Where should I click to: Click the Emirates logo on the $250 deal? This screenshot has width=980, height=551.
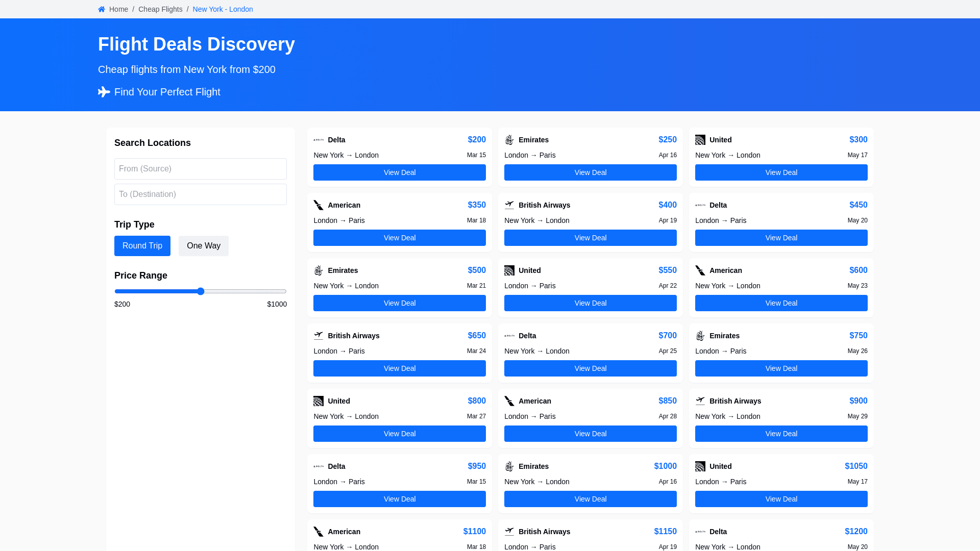509,140
